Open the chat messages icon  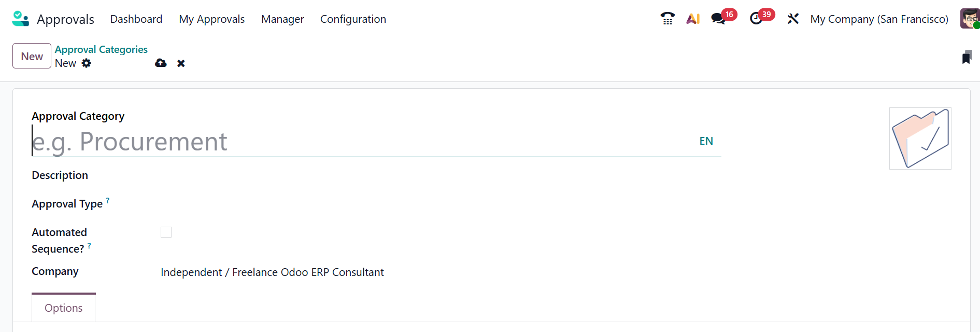click(718, 19)
